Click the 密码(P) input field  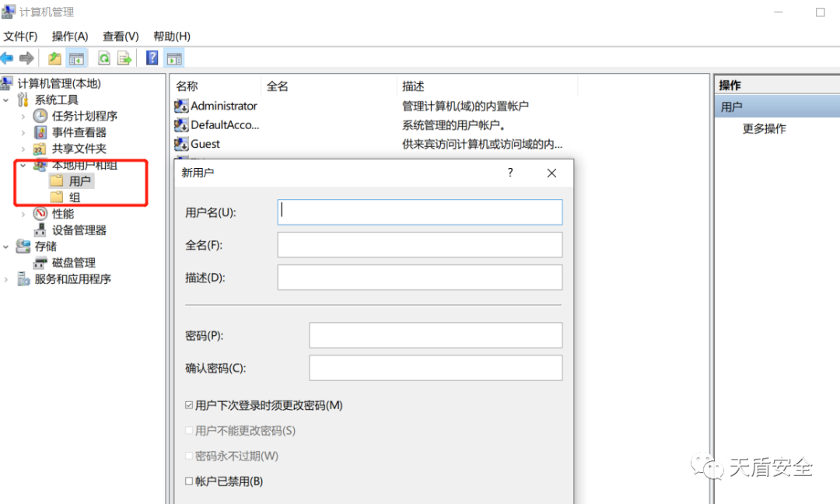click(x=436, y=335)
